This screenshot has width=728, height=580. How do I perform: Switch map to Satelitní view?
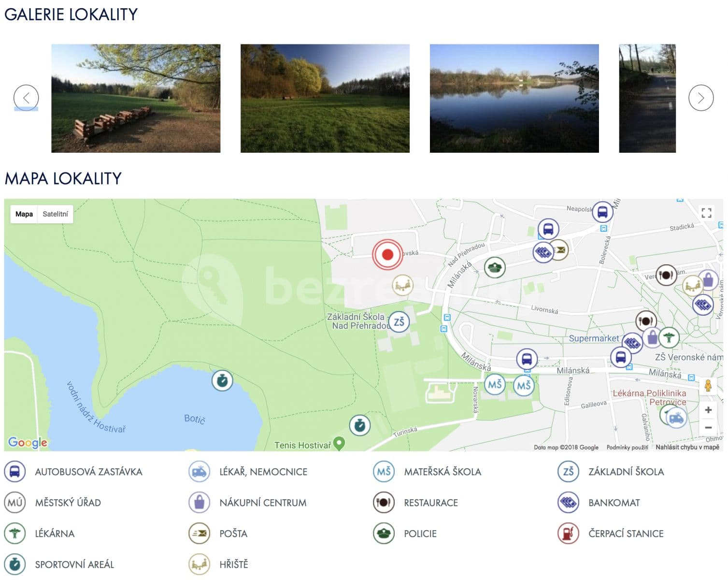(x=55, y=214)
